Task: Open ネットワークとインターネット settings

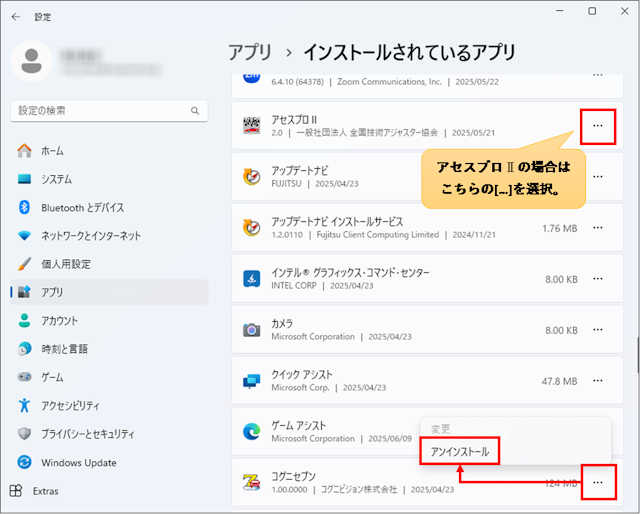Action: click(109, 236)
